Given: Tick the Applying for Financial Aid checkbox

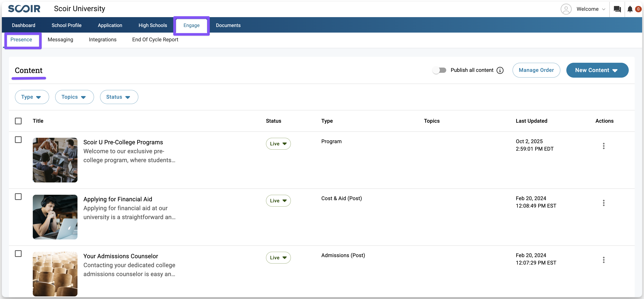Looking at the screenshot, I should (18, 197).
